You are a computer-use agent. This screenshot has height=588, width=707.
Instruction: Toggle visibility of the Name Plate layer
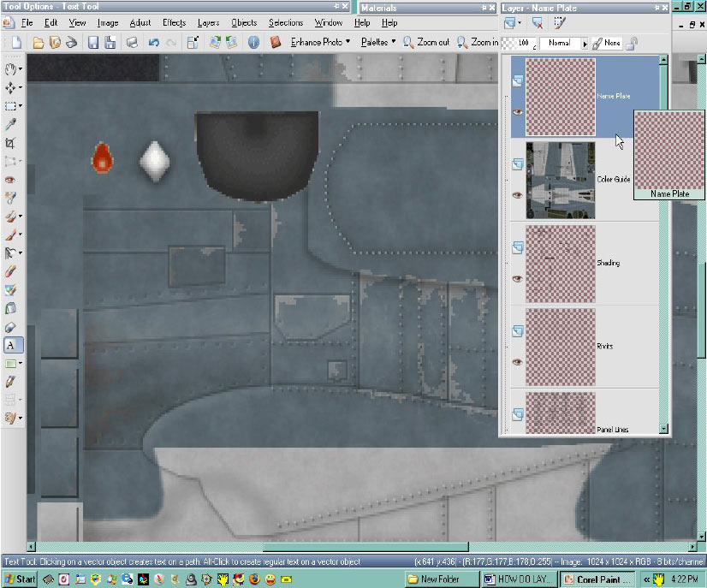point(518,112)
